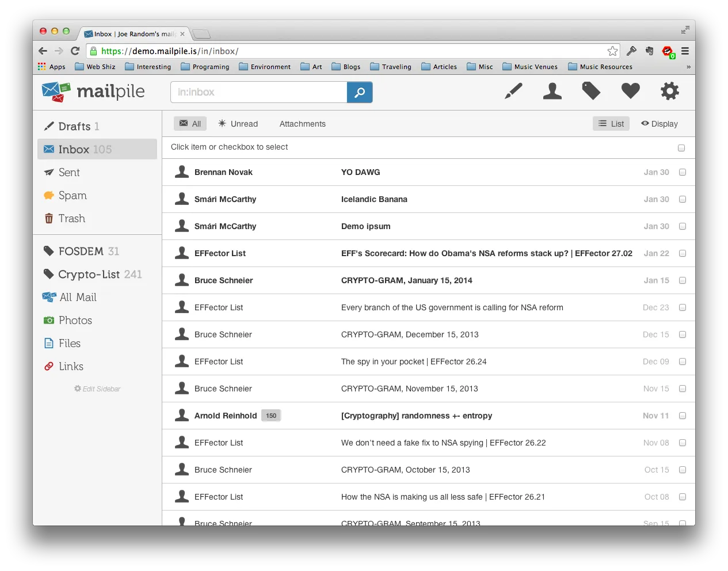Open the Photos section in the sidebar
728x571 pixels.
pos(74,320)
